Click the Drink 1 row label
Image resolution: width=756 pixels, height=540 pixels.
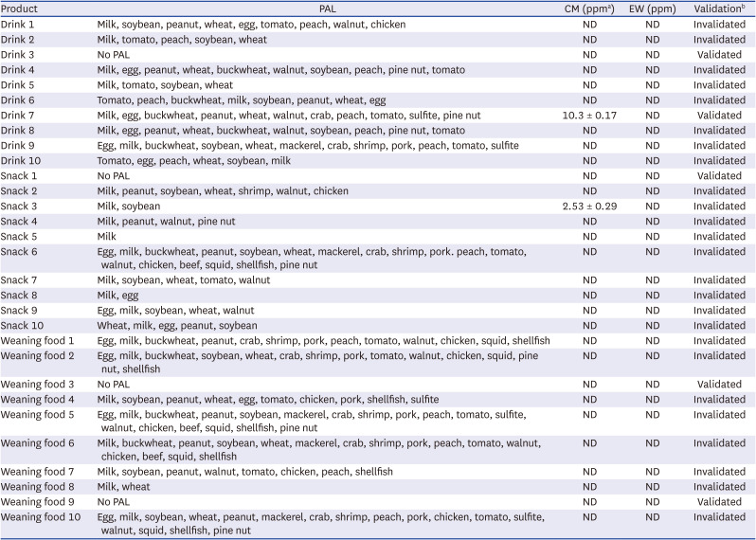18,25
